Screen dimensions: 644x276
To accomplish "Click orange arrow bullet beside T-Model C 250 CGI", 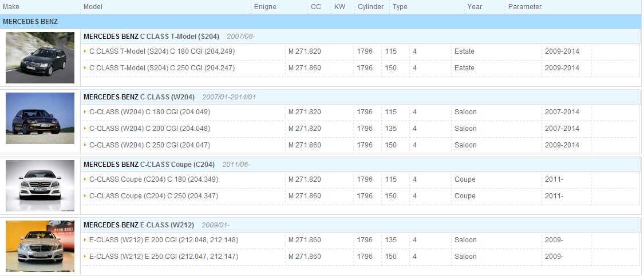I will (x=85, y=67).
